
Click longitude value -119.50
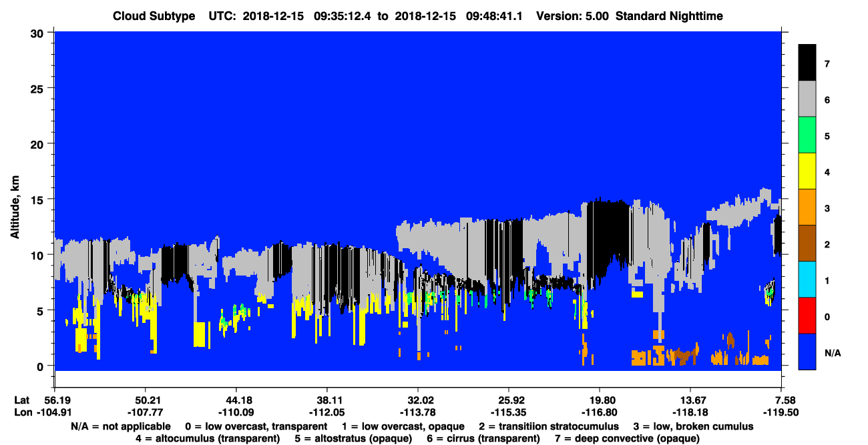pos(781,412)
